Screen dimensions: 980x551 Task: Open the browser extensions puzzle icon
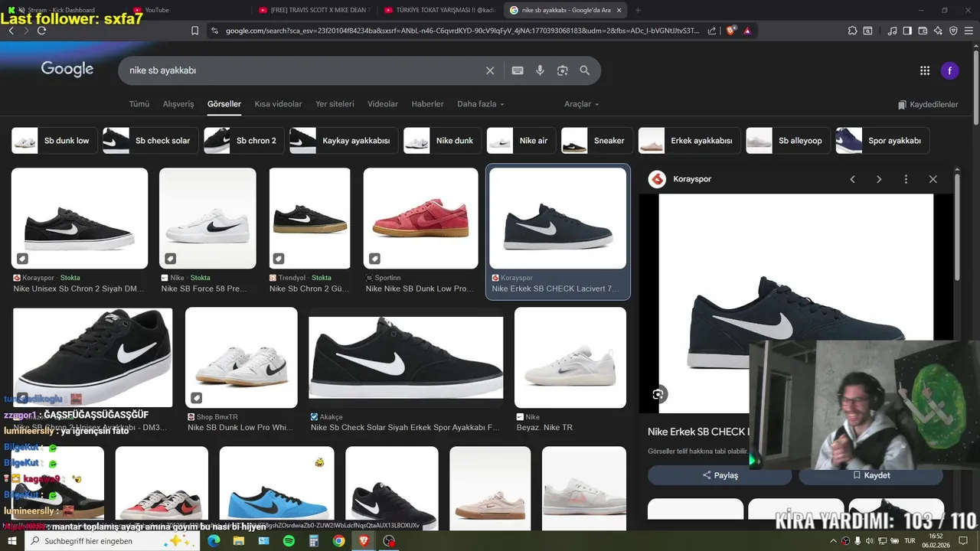[852, 31]
